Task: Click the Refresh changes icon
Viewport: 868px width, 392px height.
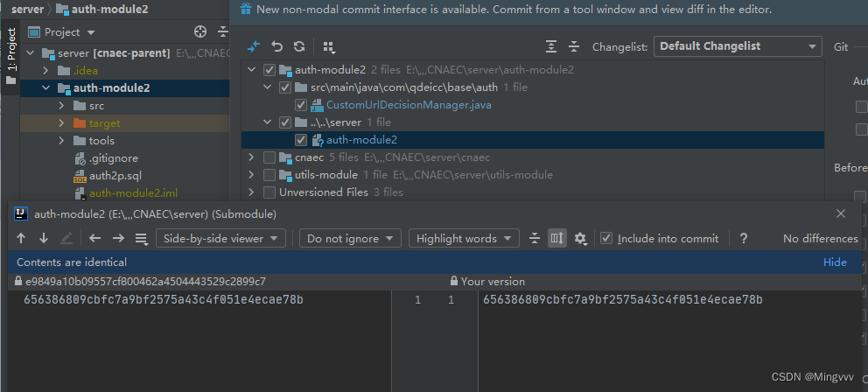Action: click(x=299, y=46)
